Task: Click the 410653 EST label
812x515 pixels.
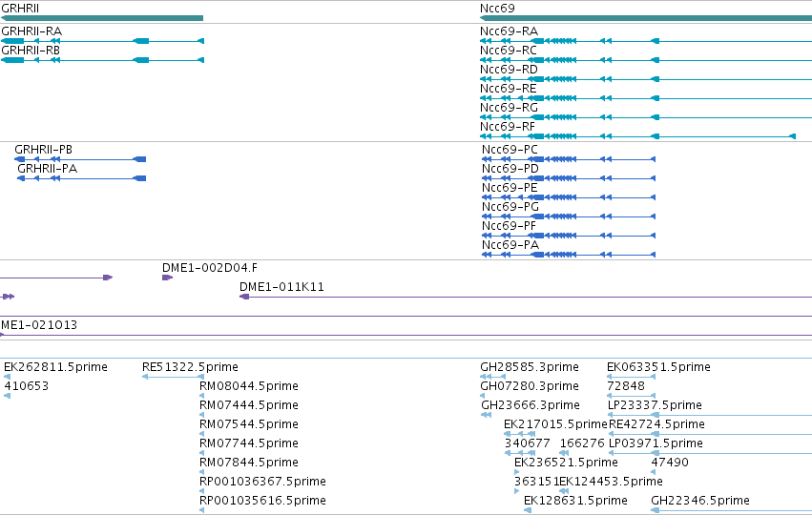Action: (27, 386)
